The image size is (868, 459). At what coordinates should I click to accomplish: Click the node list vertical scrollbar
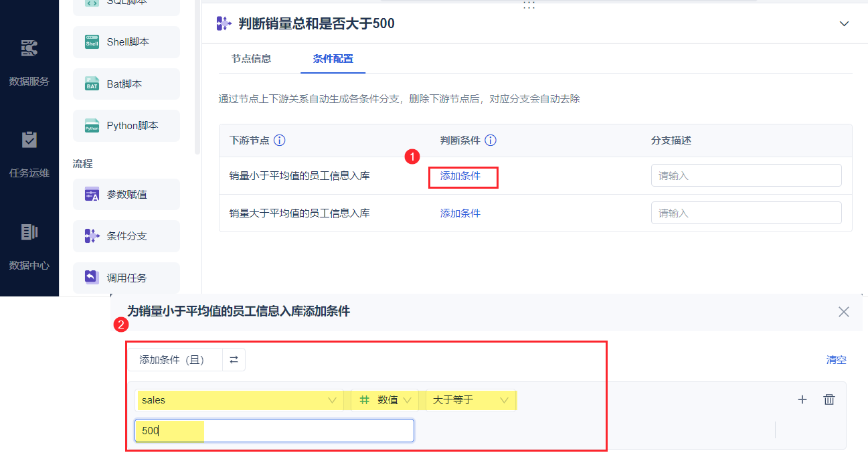(197, 77)
